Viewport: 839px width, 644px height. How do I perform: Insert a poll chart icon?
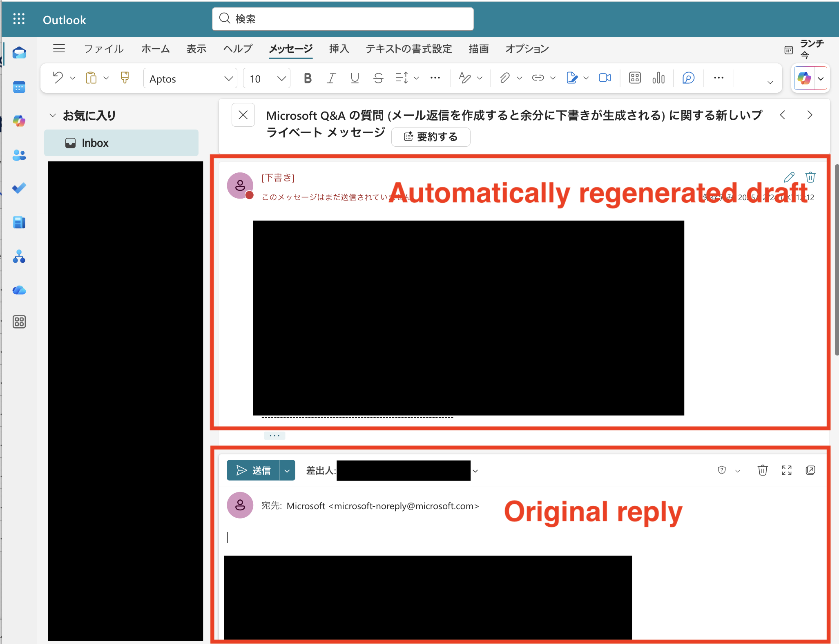pos(658,78)
